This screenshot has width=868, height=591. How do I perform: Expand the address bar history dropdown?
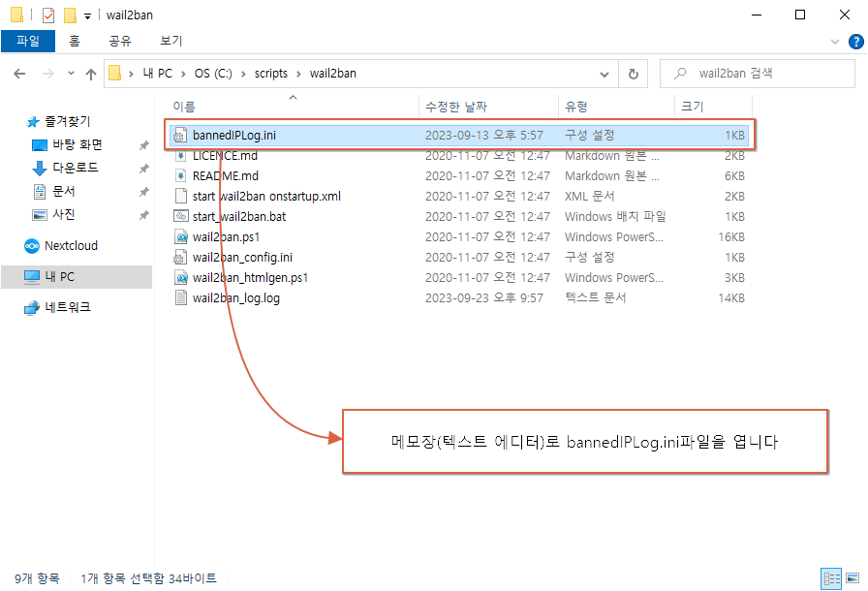coord(604,75)
